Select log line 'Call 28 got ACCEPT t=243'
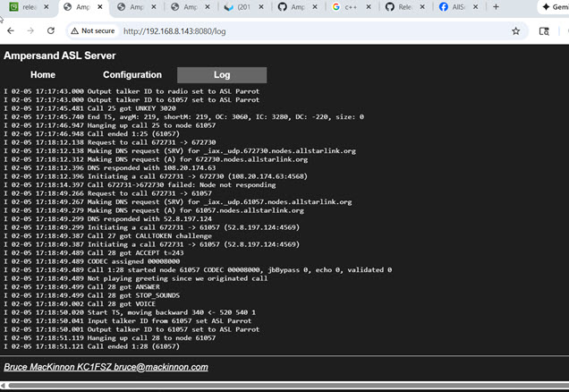 94,253
